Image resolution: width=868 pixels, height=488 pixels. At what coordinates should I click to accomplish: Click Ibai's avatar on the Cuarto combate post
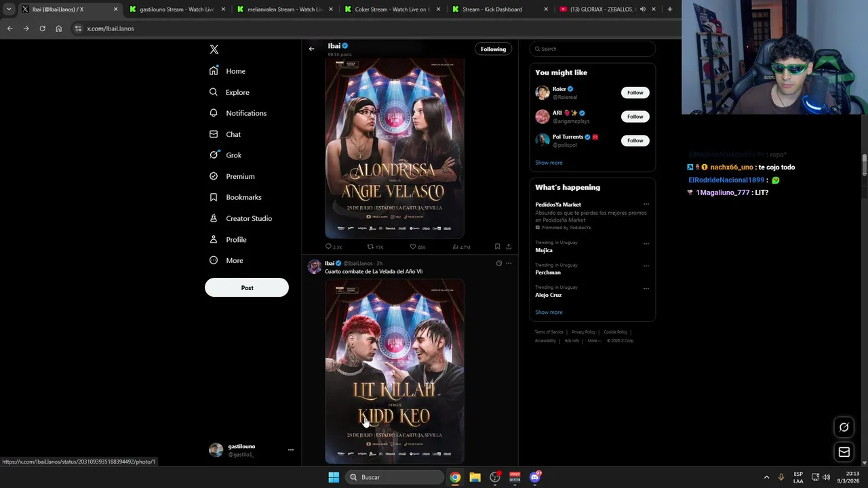click(x=315, y=266)
